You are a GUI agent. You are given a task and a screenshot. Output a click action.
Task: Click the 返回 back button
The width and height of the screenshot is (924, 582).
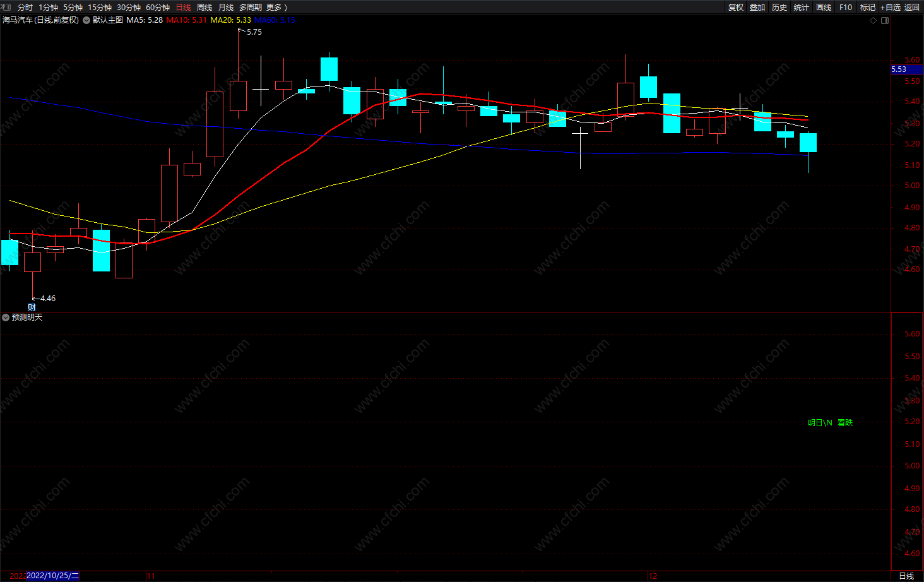point(912,8)
